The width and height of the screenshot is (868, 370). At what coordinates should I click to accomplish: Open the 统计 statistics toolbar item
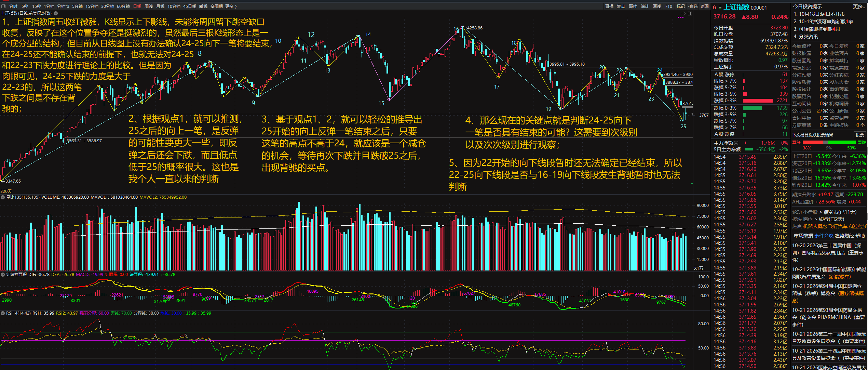point(645,6)
